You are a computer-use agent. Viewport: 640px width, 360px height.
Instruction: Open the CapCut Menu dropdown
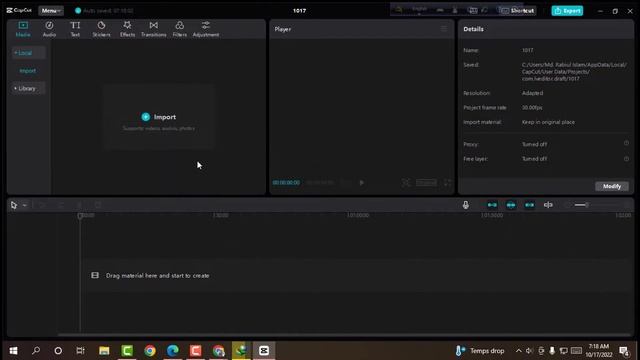[x=51, y=11]
